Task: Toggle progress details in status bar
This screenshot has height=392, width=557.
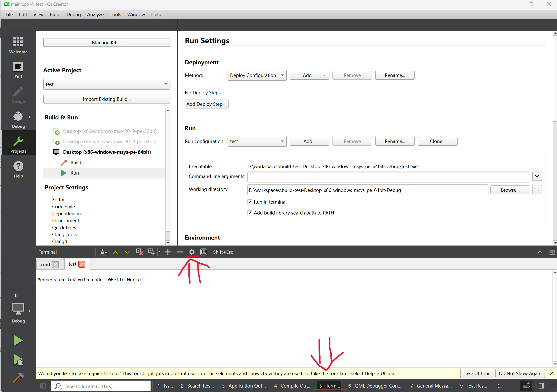Action: [526, 386]
